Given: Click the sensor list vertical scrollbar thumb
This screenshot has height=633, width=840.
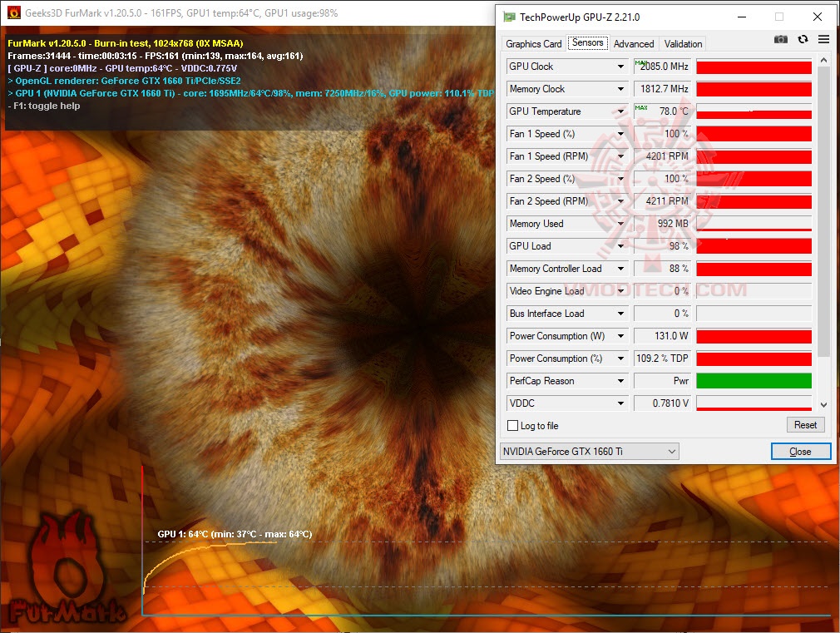Looking at the screenshot, I should (824, 212).
